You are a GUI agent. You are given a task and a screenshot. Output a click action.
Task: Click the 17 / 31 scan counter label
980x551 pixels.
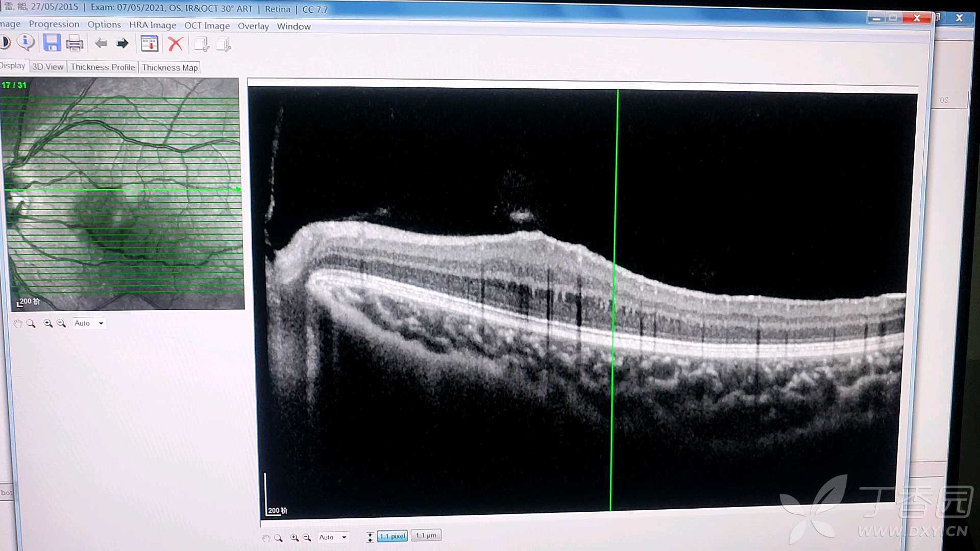tap(14, 85)
